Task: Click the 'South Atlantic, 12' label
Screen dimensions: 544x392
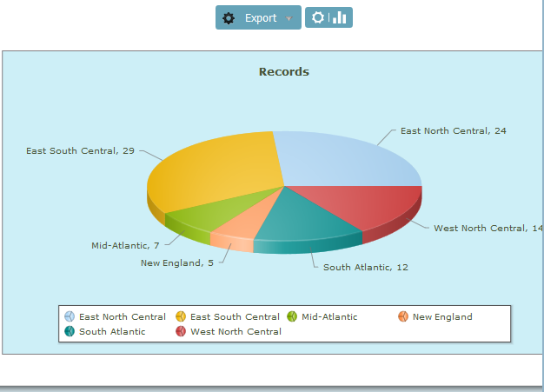Action: pos(366,267)
